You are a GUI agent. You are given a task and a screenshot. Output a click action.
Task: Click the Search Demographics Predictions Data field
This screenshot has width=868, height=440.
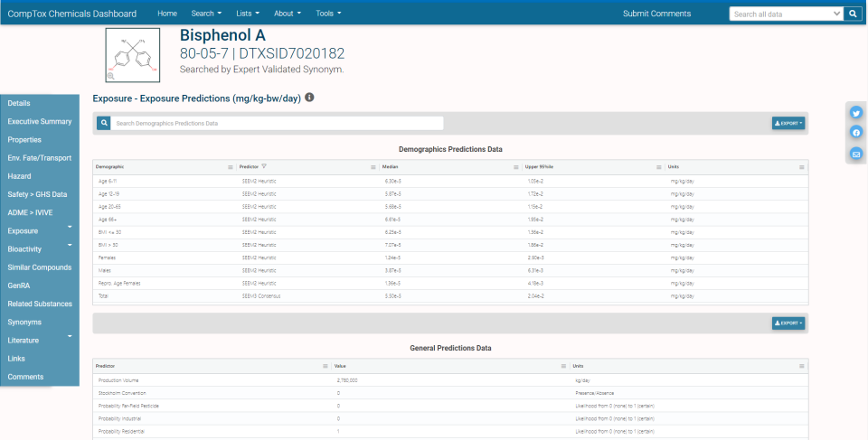click(x=278, y=123)
